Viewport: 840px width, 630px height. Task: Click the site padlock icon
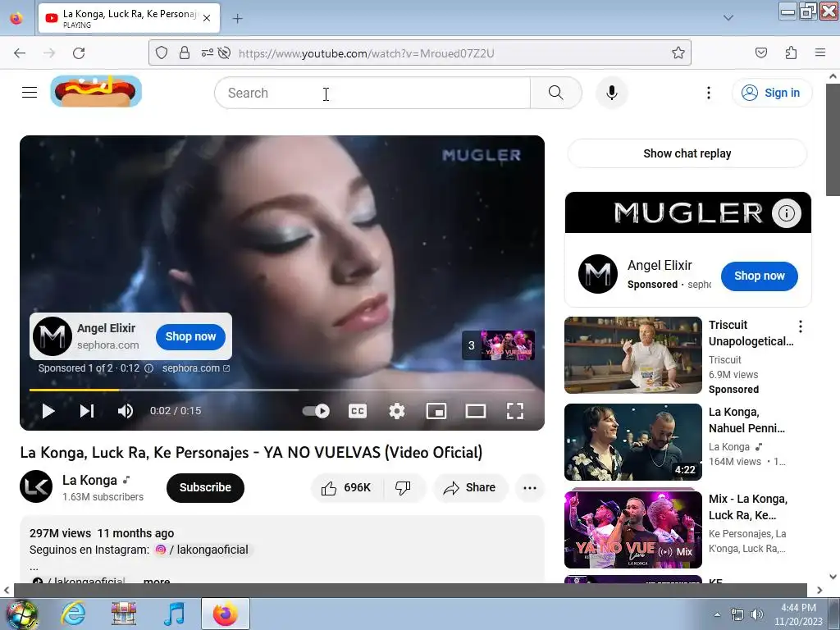[185, 53]
